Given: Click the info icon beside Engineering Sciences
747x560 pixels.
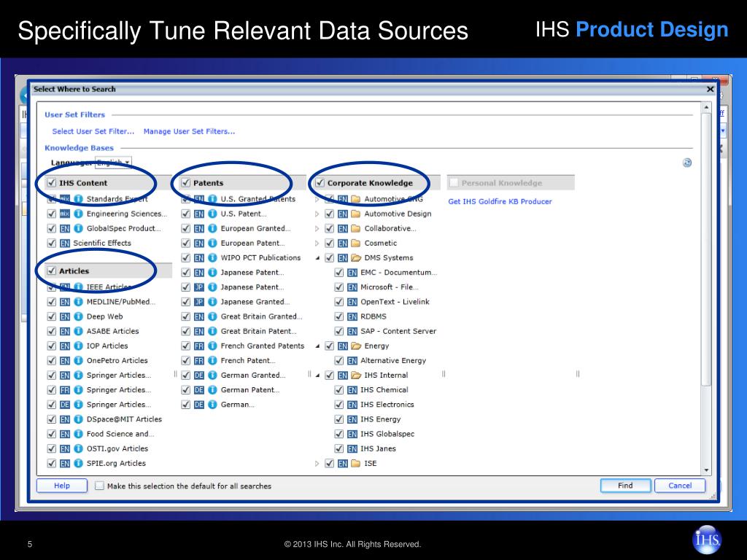Looking at the screenshot, I should pos(79,214).
